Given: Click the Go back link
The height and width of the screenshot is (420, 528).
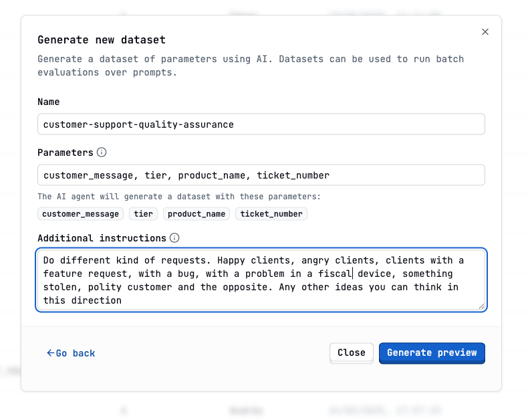Looking at the screenshot, I should coord(71,353).
